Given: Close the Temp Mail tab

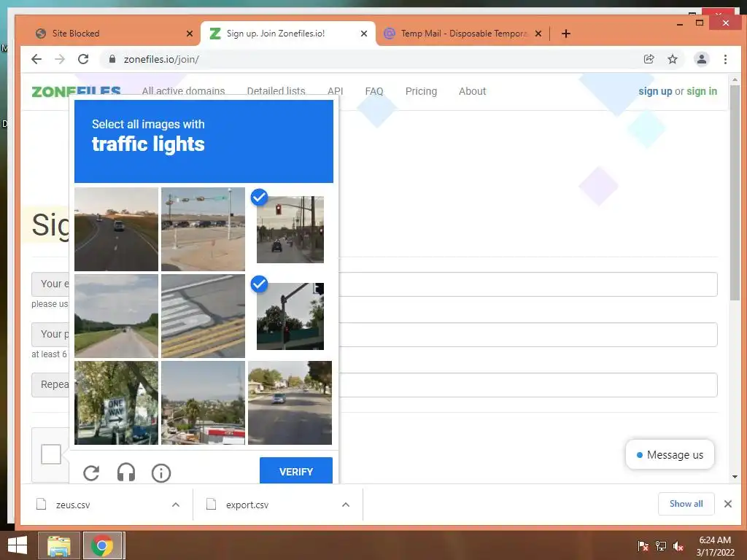Looking at the screenshot, I should pos(538,34).
